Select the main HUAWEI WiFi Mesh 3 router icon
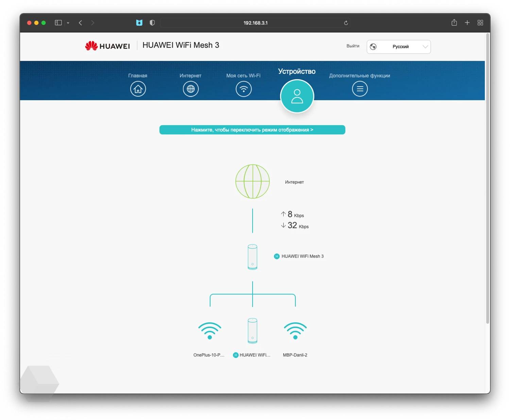This screenshot has height=420, width=510. 252,257
